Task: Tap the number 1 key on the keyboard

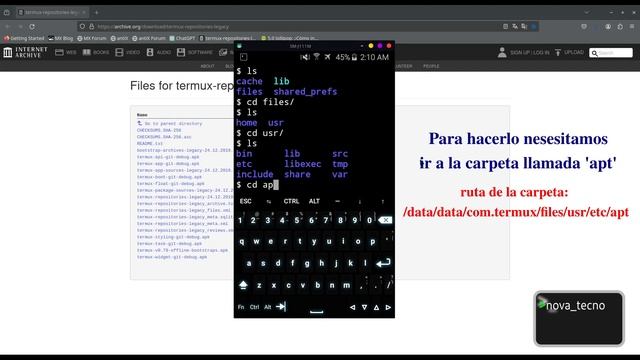Action: (240, 220)
